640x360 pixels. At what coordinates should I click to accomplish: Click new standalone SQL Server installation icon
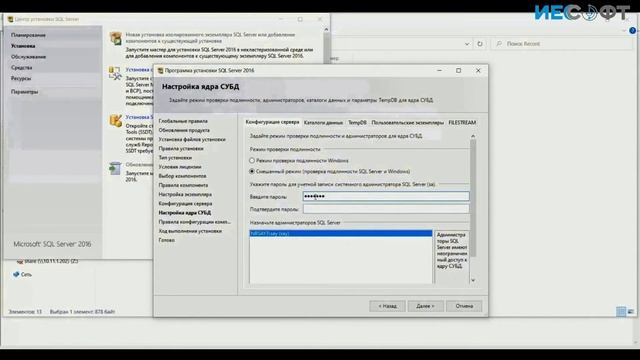pos(116,38)
